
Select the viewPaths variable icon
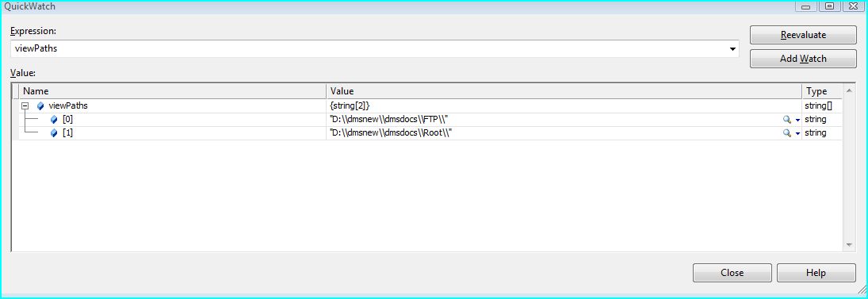[40, 105]
